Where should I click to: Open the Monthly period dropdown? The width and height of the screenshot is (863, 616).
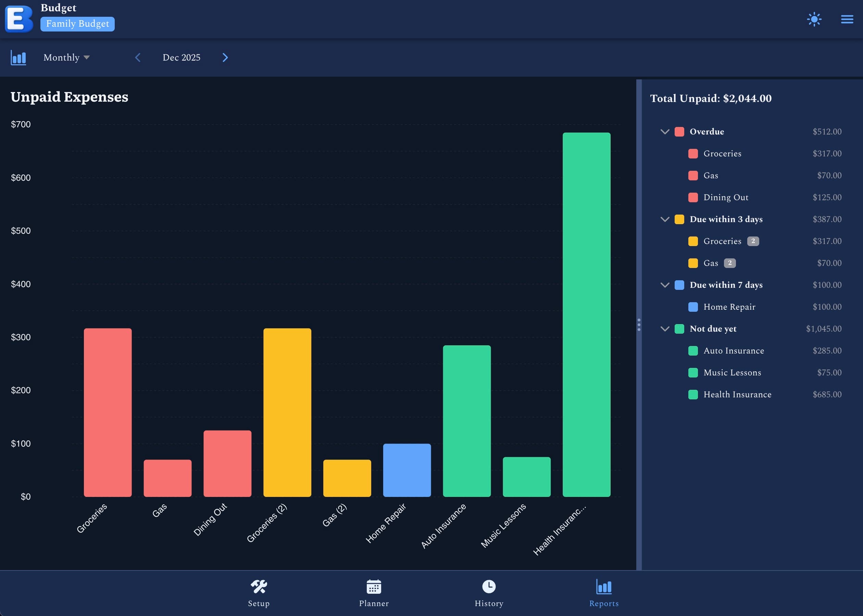pyautogui.click(x=66, y=57)
